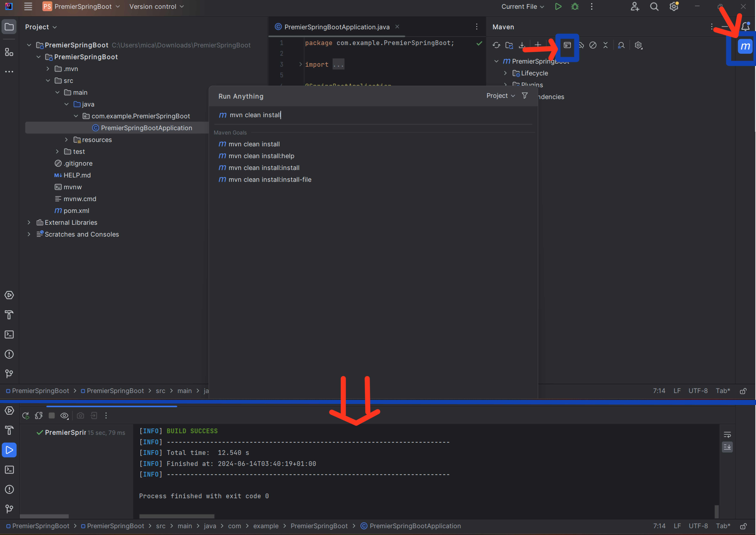Open Analyze Dependencies in Maven toolbar
The image size is (756, 535).
pos(621,45)
